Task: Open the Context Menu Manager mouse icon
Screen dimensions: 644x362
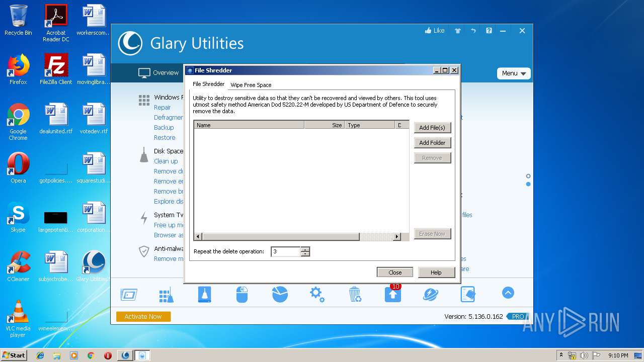Action: click(242, 295)
